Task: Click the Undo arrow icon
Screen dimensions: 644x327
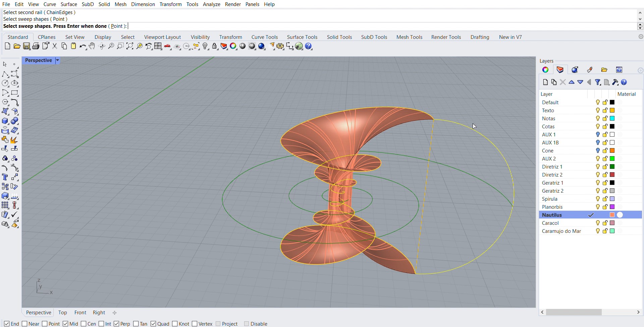Action: [x=83, y=46]
